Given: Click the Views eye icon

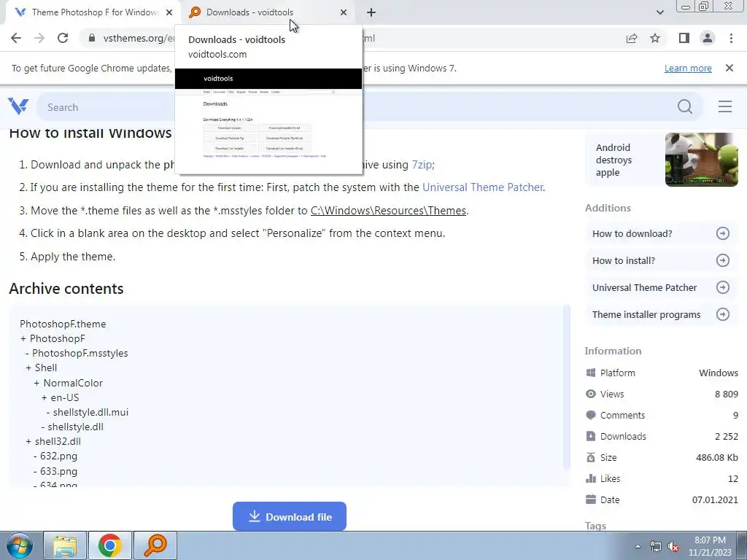Looking at the screenshot, I should [591, 394].
